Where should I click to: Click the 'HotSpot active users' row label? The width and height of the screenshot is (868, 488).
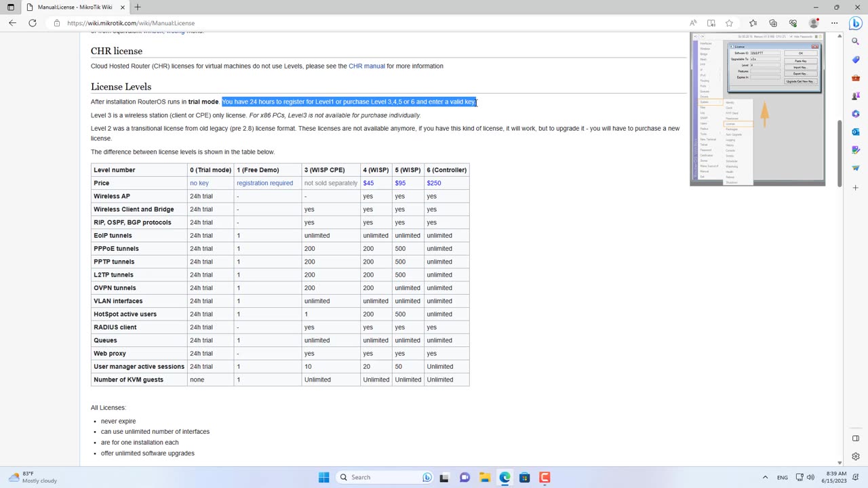tap(125, 314)
